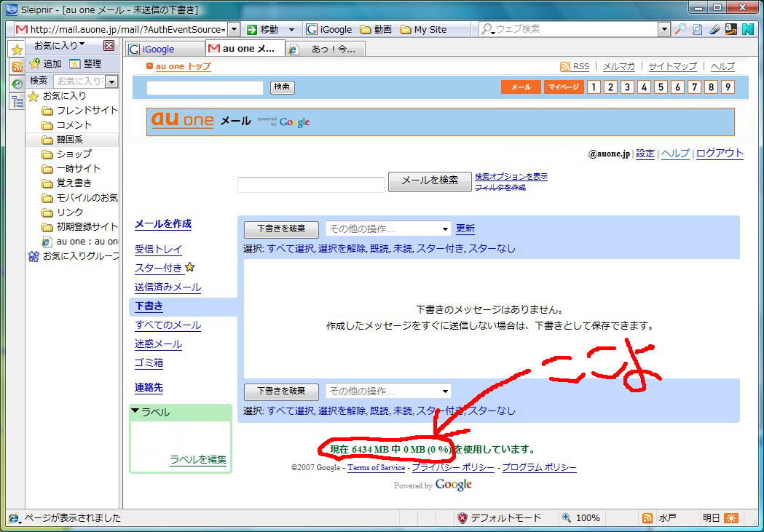Close the favorites panel with X

pos(109,46)
